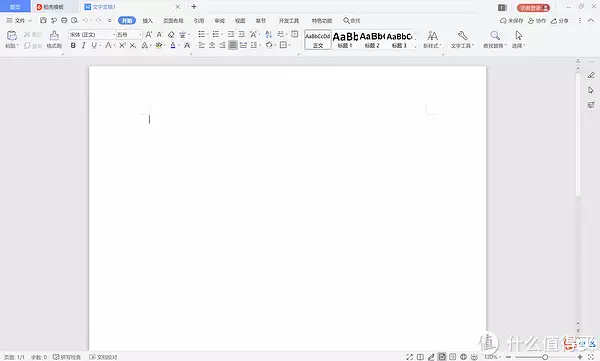Apply the text highlight color
Viewport: 600px width, 361px height.
tap(159, 45)
